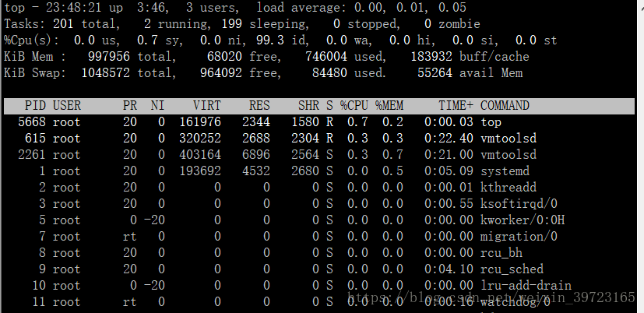Click '199 sleeping' in Tasks line
The height and width of the screenshot is (313, 644).
click(265, 24)
